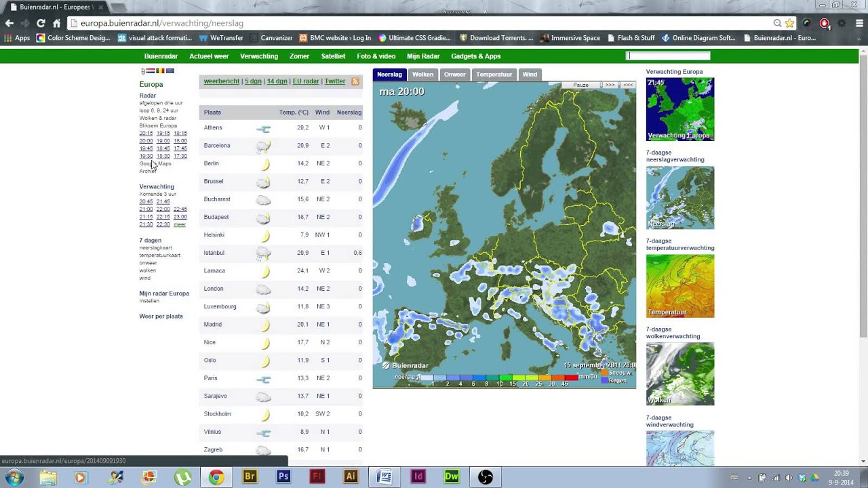Open the 5 dgn forecast link

click(253, 81)
